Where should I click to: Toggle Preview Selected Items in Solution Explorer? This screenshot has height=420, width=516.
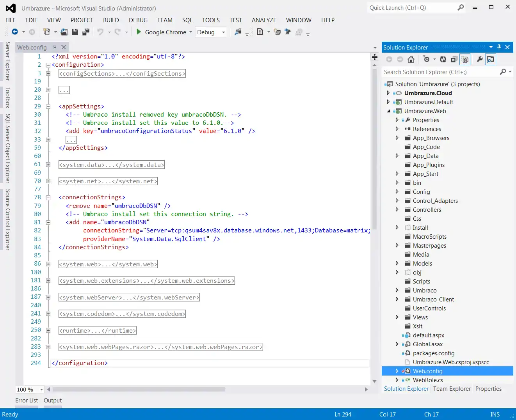(x=491, y=59)
